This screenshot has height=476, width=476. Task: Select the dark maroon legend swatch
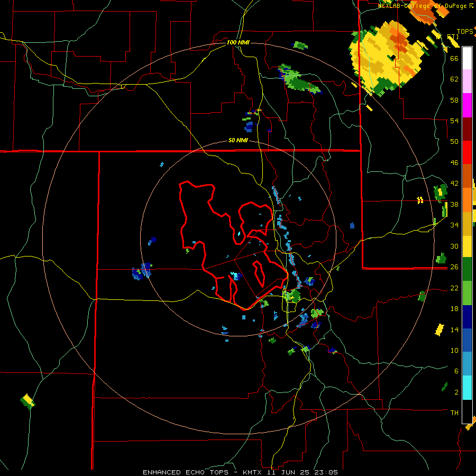click(x=467, y=129)
